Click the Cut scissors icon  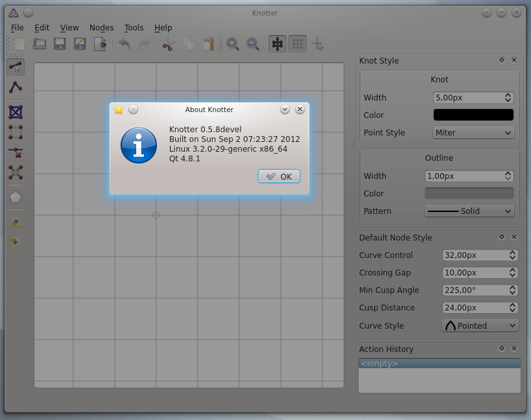[x=169, y=44]
